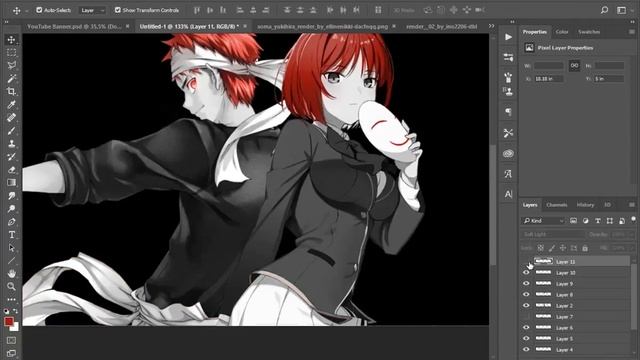
Task: Select the History Brush tool
Action: (11, 157)
